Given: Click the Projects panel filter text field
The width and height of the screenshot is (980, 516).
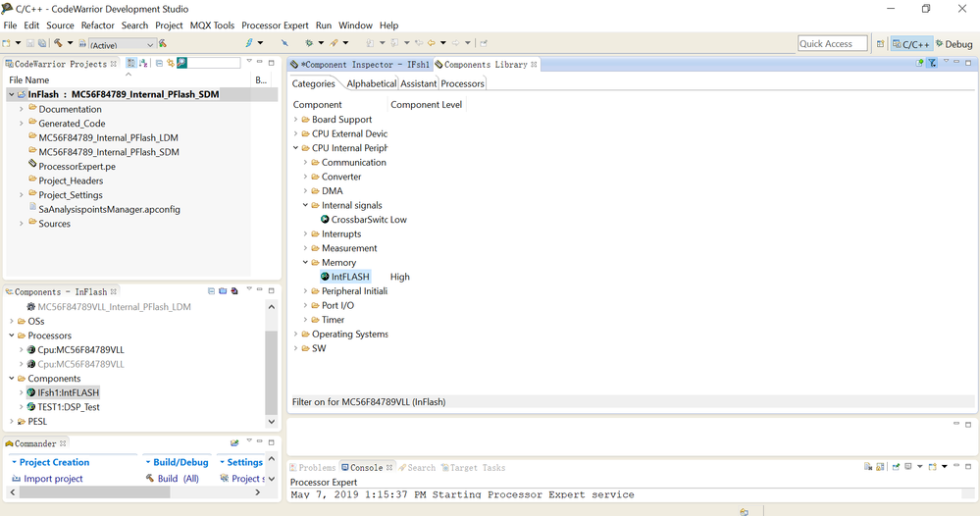Looking at the screenshot, I should tap(214, 63).
